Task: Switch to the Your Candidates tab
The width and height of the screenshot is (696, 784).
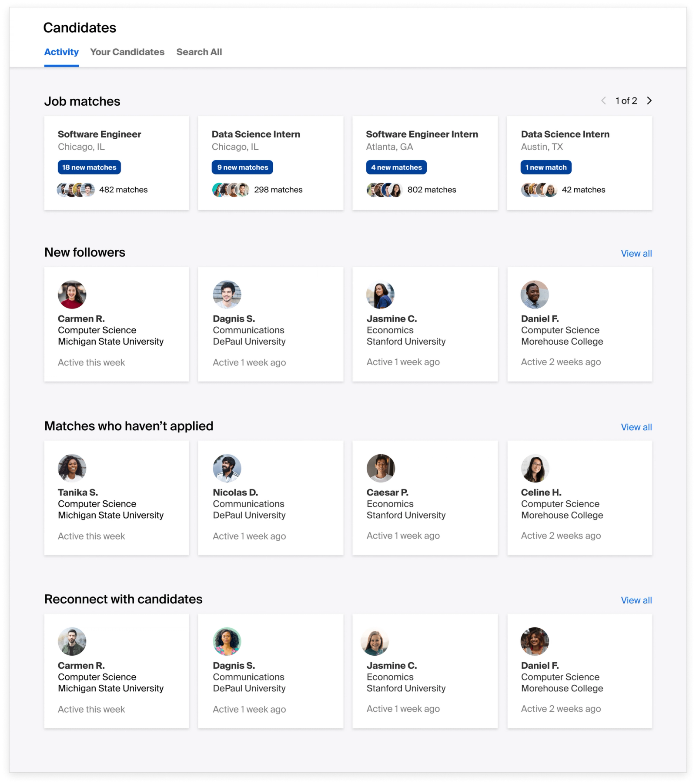Action: coord(127,52)
